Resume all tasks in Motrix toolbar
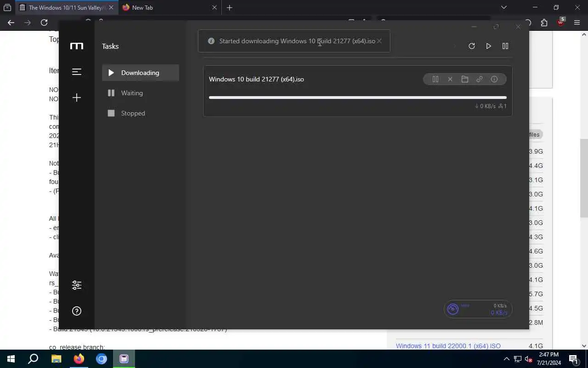The image size is (588, 368). pyautogui.click(x=488, y=46)
